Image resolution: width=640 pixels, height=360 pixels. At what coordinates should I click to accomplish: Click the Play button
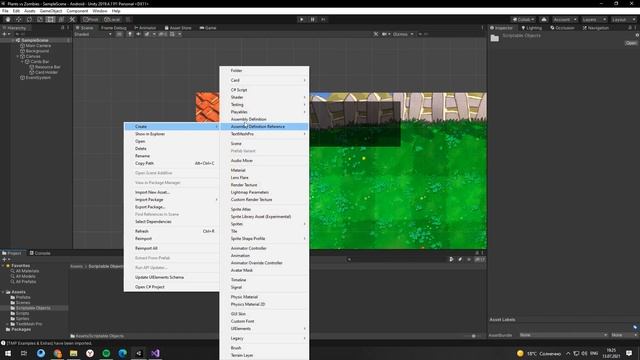coord(302,20)
